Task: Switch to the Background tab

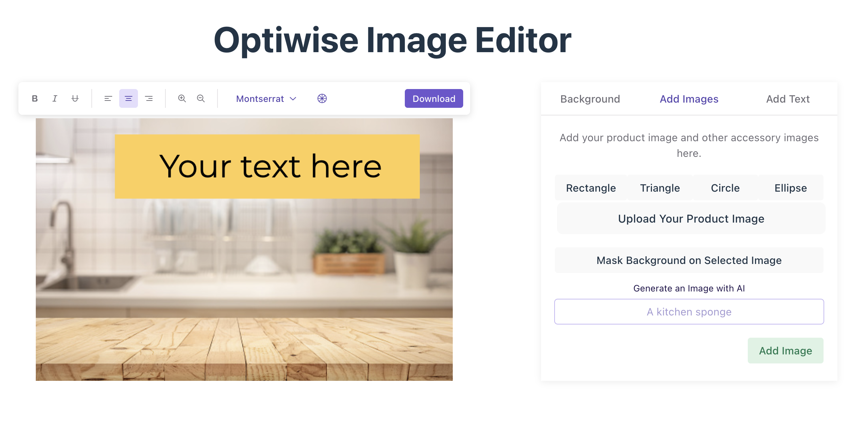Action: point(589,99)
